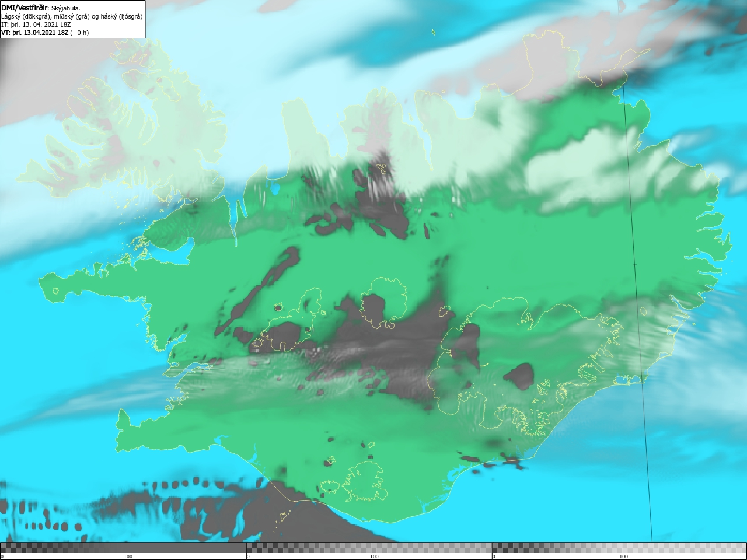Click the IT: þri. 13. 04. 2021 18Z line

pyautogui.click(x=36, y=24)
